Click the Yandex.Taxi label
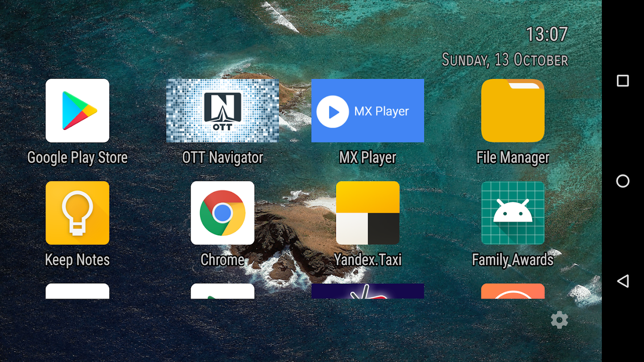The image size is (644, 362). click(368, 260)
